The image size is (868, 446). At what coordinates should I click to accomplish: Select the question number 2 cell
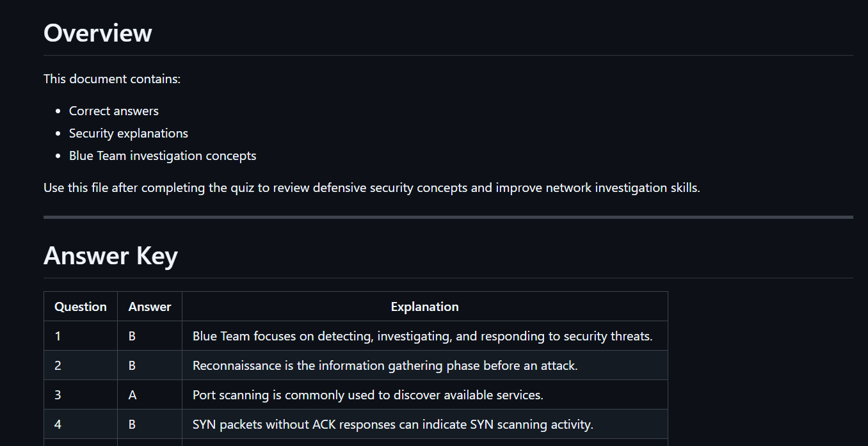click(81, 365)
